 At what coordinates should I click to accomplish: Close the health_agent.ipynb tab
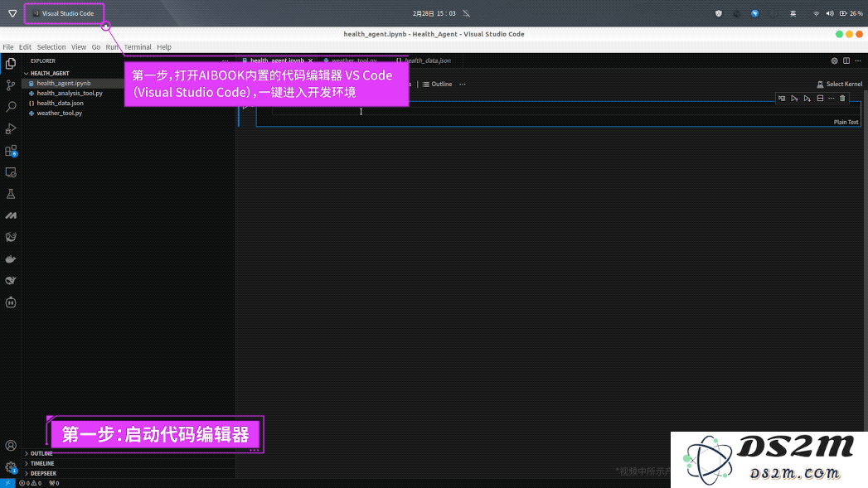point(311,60)
